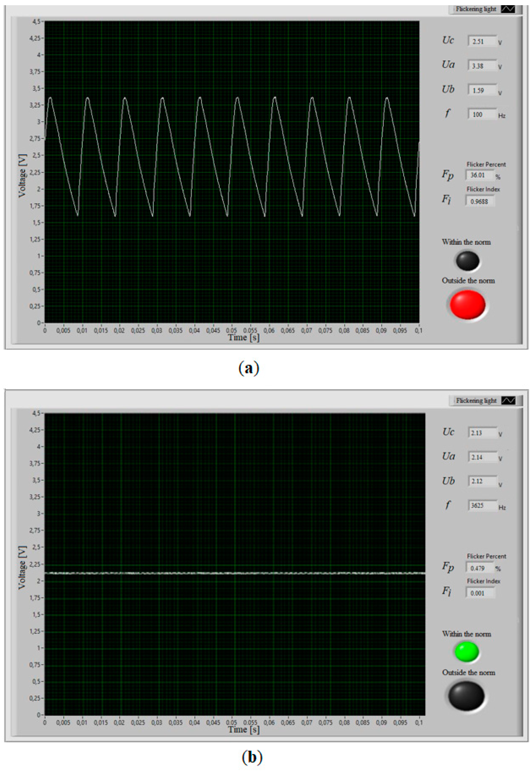The image size is (532, 773).
Task: Click the Flicker Percent field showing 36.01
Action: pos(480,175)
